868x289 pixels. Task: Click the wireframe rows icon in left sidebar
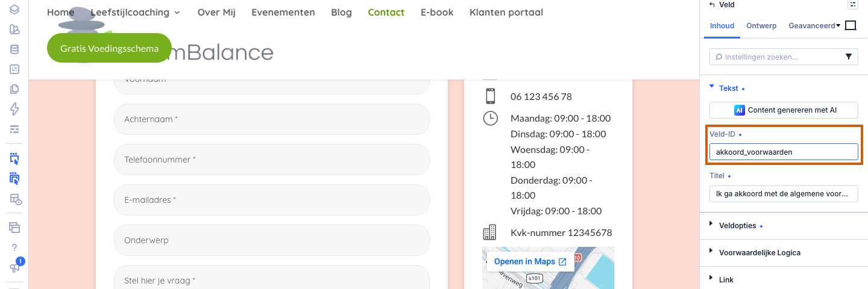tap(14, 129)
